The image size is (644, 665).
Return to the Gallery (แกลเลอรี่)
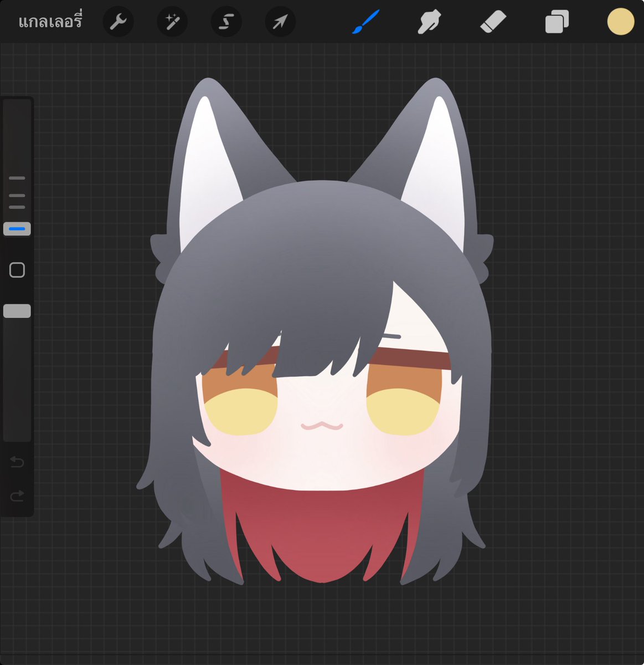coord(50,22)
